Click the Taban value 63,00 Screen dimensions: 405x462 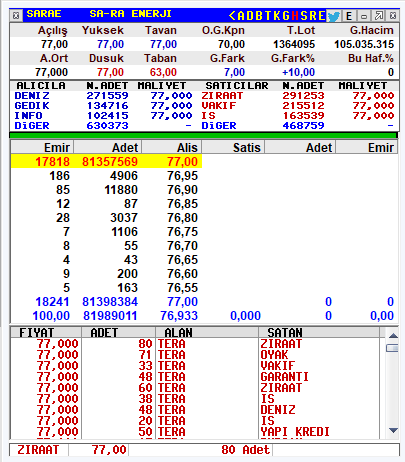(x=163, y=72)
